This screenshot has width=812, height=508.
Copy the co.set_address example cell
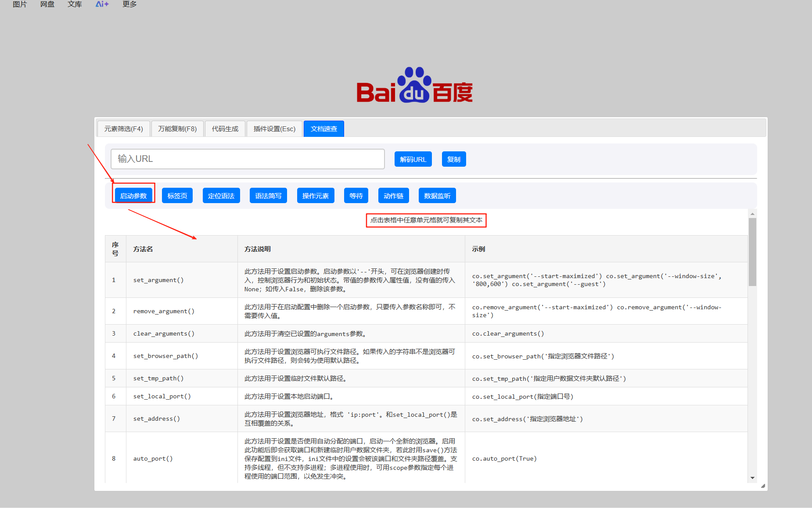point(606,419)
